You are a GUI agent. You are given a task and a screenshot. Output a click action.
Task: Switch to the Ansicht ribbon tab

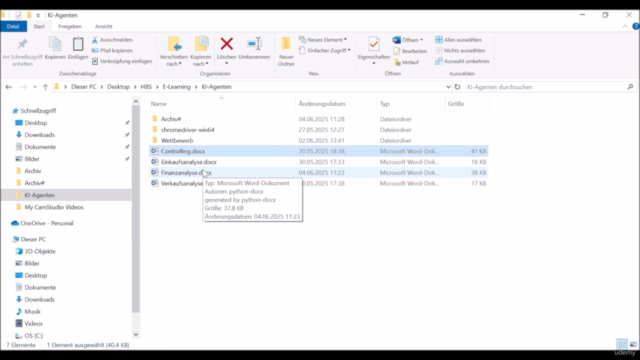pos(104,26)
